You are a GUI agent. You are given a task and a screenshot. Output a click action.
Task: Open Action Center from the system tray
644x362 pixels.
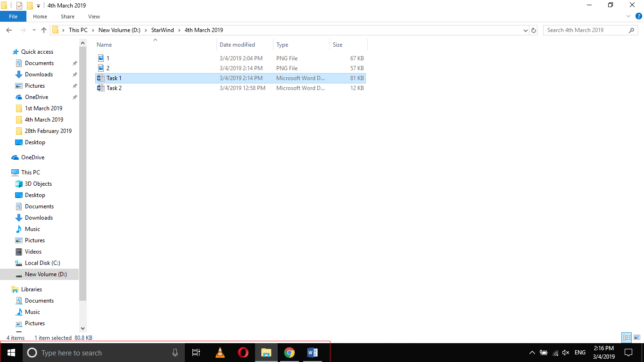coord(628,352)
